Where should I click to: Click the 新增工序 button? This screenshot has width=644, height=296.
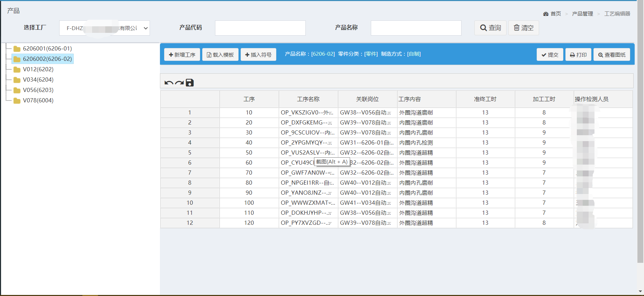[182, 55]
